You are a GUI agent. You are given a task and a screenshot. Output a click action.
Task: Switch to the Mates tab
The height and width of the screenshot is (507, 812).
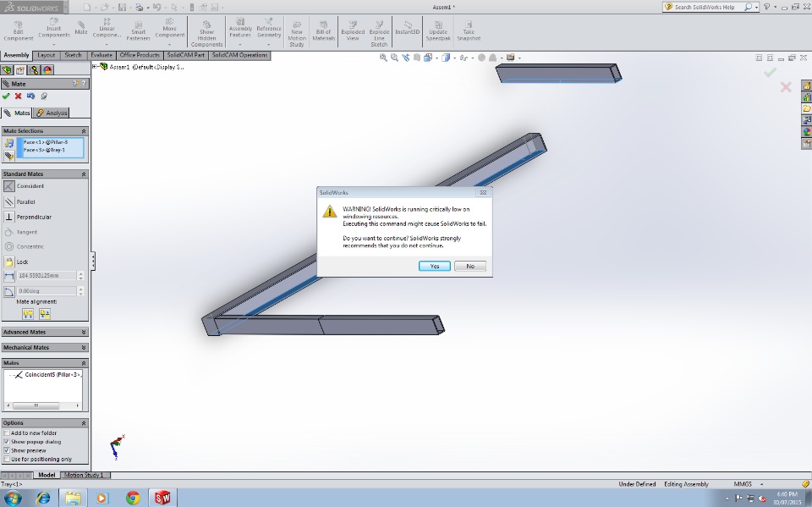[17, 113]
